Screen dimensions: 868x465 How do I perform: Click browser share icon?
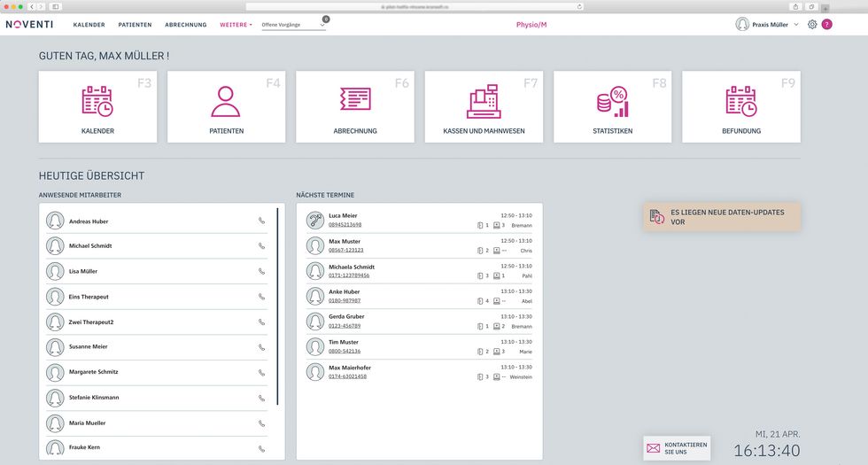[795, 7]
